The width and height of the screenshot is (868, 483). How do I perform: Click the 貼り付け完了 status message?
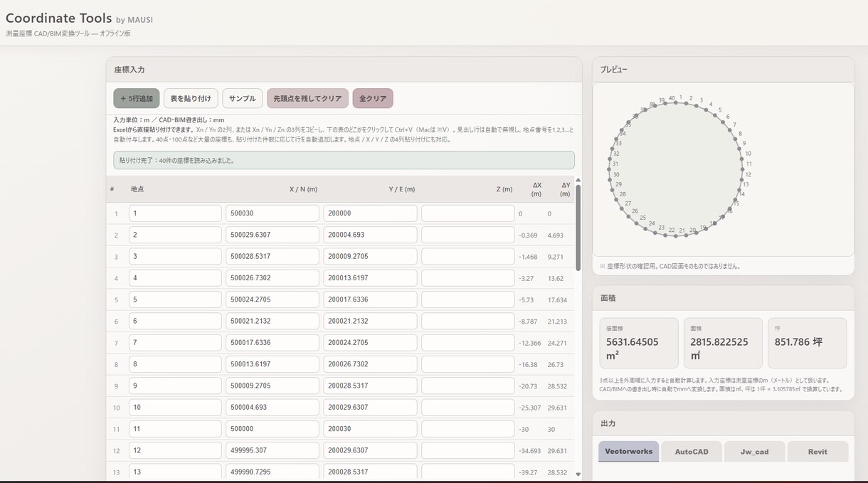click(344, 160)
